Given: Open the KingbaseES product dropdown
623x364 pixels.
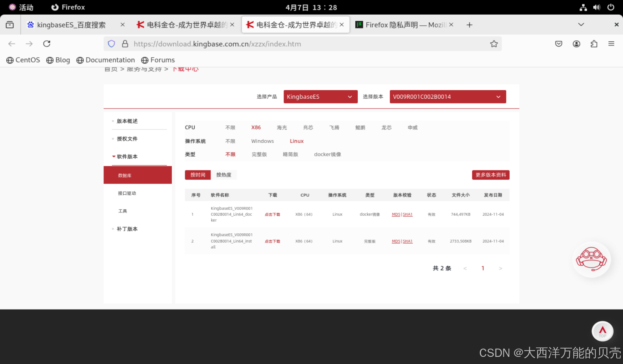Looking at the screenshot, I should click(x=321, y=97).
